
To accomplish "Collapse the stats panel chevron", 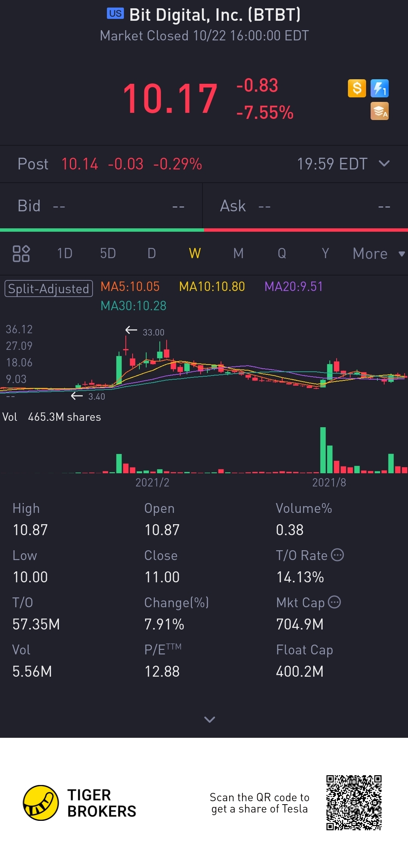I will pyautogui.click(x=210, y=719).
